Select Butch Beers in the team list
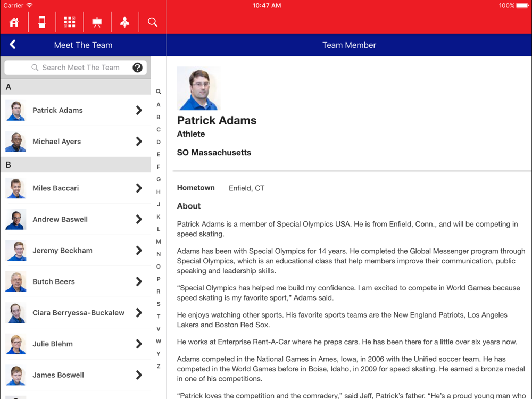532x399 pixels. [76, 281]
